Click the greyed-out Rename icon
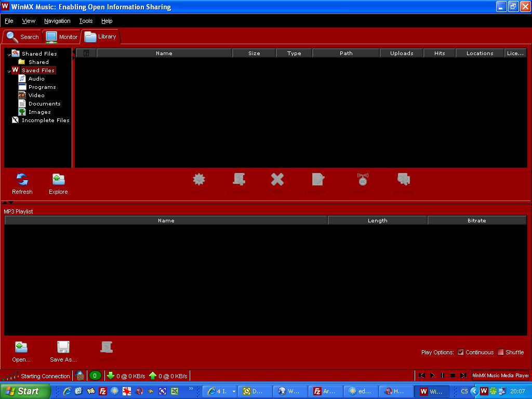The image size is (532, 399). (404, 179)
